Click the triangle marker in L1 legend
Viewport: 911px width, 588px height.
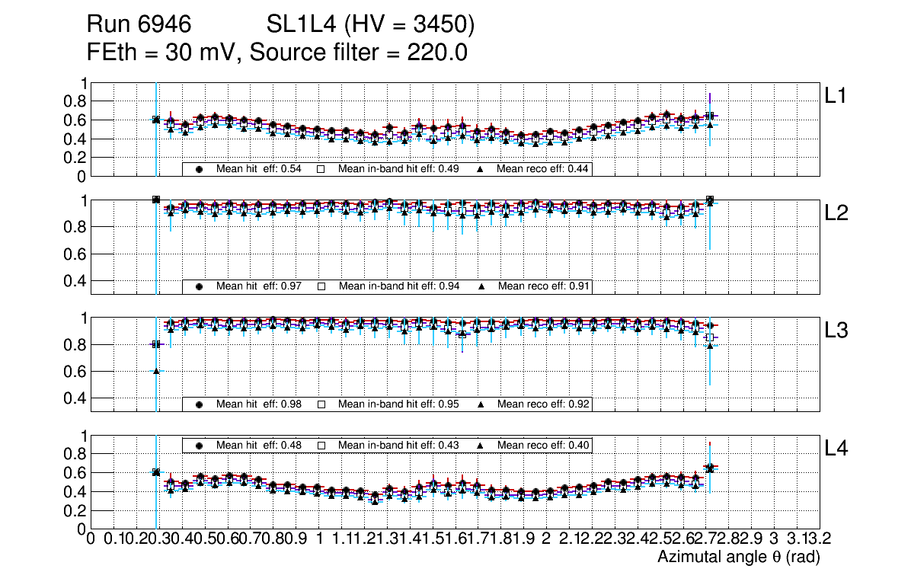[481, 169]
